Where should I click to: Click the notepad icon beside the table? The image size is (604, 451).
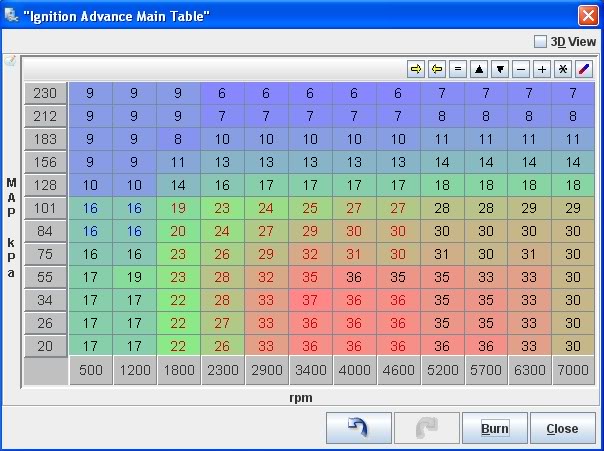tap(10, 60)
